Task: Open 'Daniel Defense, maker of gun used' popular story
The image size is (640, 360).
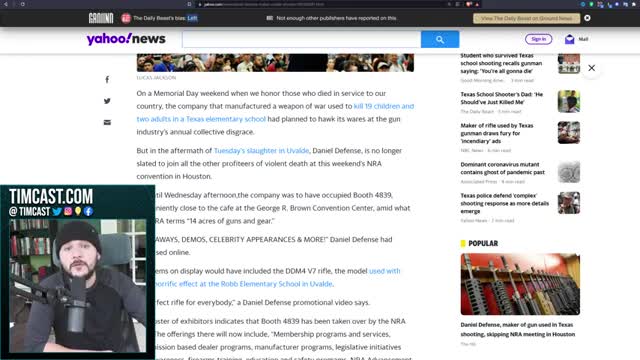Action: 518,329
